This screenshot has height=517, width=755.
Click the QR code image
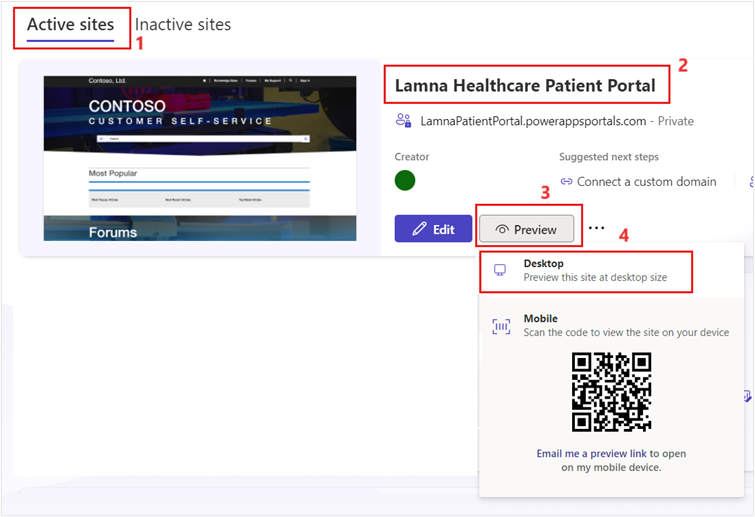[x=612, y=392]
